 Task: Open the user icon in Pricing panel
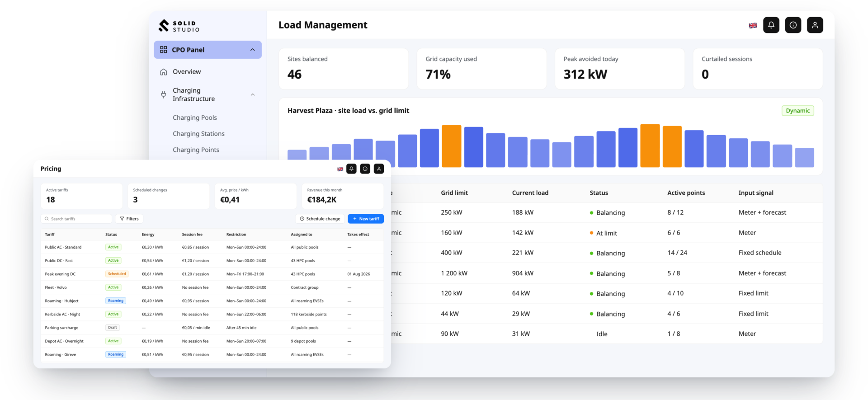click(379, 169)
